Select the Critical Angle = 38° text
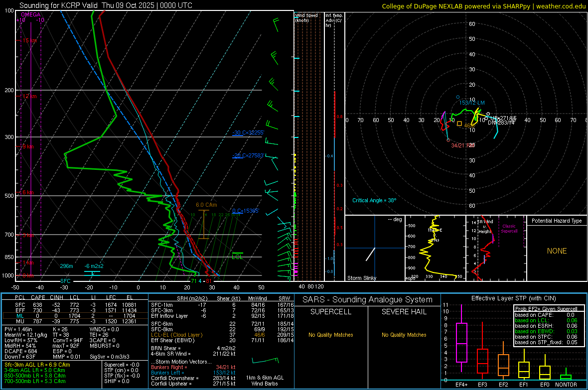The image size is (588, 390). coord(374,200)
